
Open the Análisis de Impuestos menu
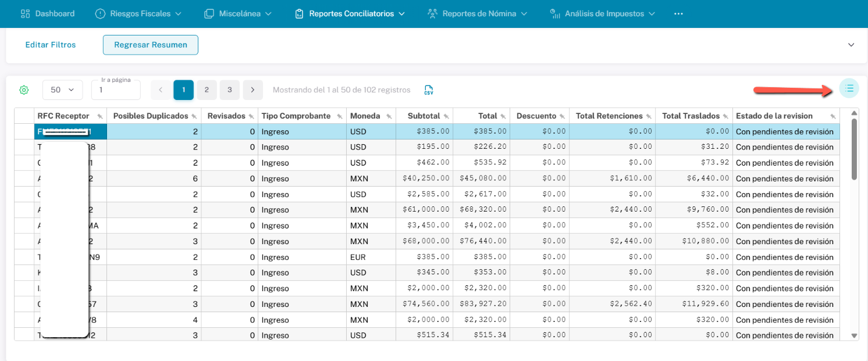(603, 13)
